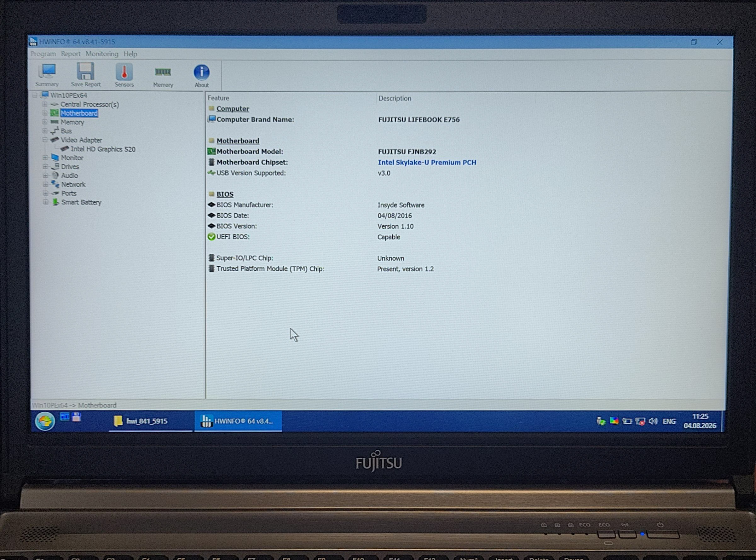
Task: Click the BIOS section heading
Action: pos(225,194)
